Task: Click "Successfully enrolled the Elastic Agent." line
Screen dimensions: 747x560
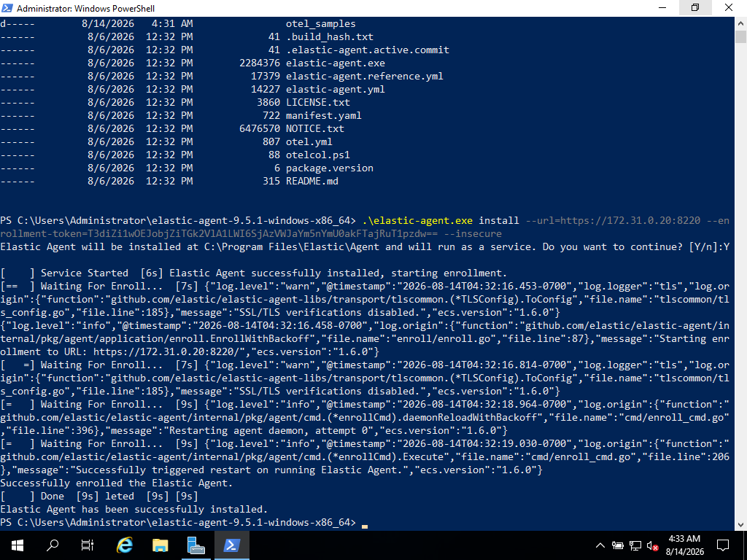Action: pyautogui.click(x=117, y=483)
